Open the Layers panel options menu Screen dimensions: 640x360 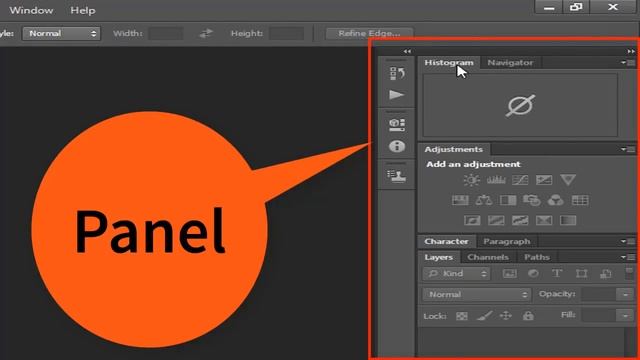(629, 257)
